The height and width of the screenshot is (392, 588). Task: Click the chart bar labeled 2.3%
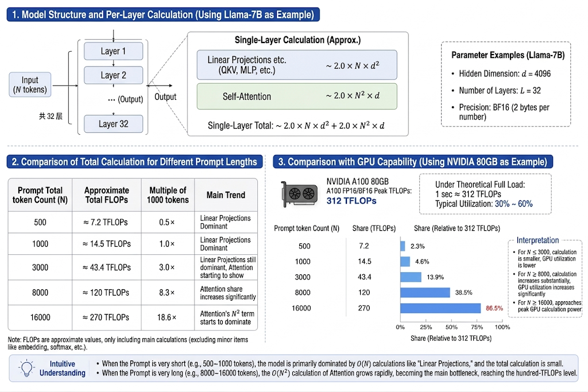403,246
